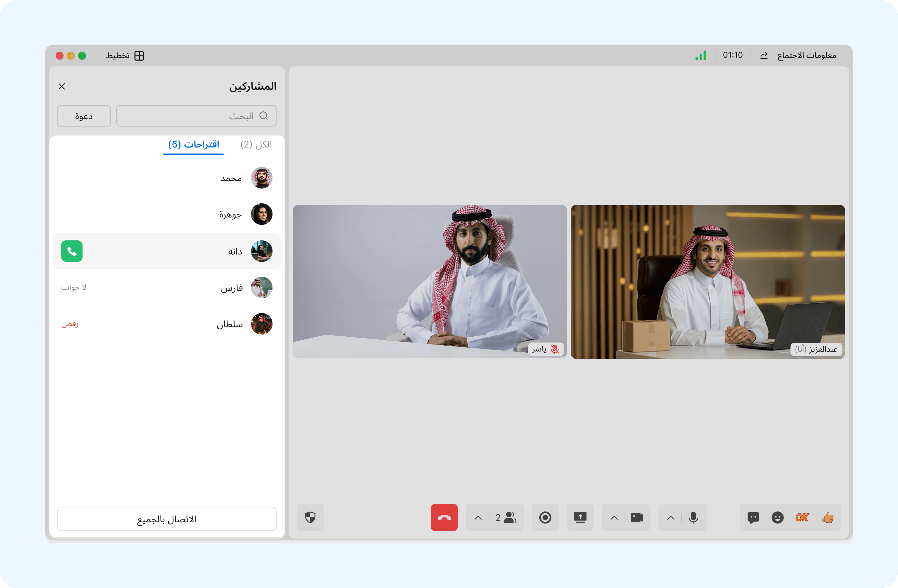Call دانه with the green phone button

click(72, 251)
